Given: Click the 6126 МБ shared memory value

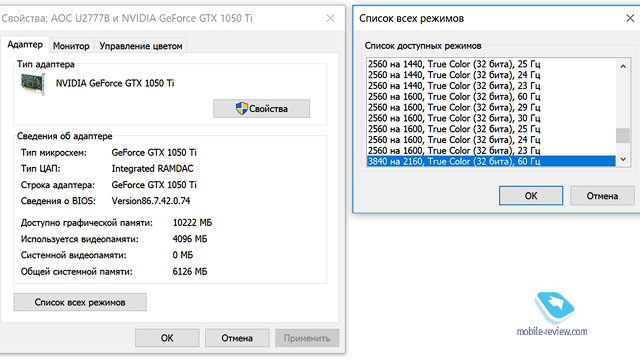Looking at the screenshot, I should 190,271.
